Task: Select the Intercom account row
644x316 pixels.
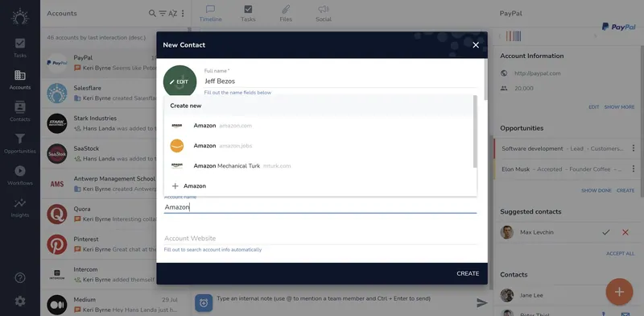Action: pyautogui.click(x=98, y=274)
